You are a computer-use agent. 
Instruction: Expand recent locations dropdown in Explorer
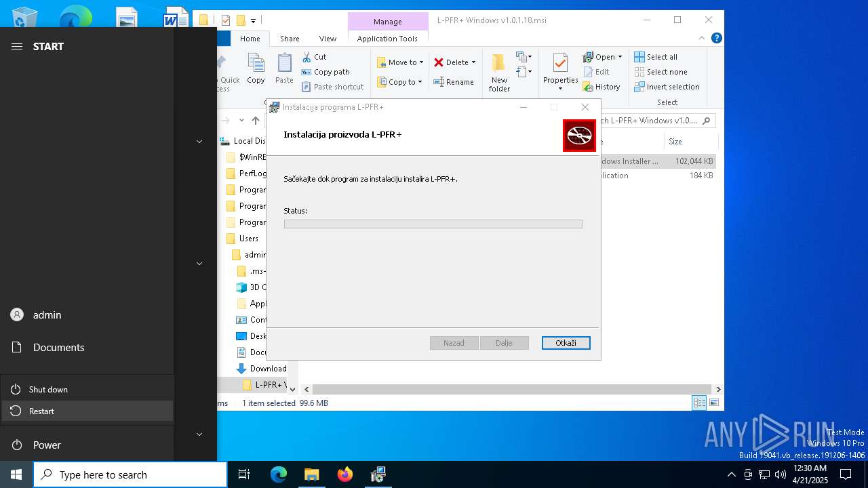click(x=241, y=121)
